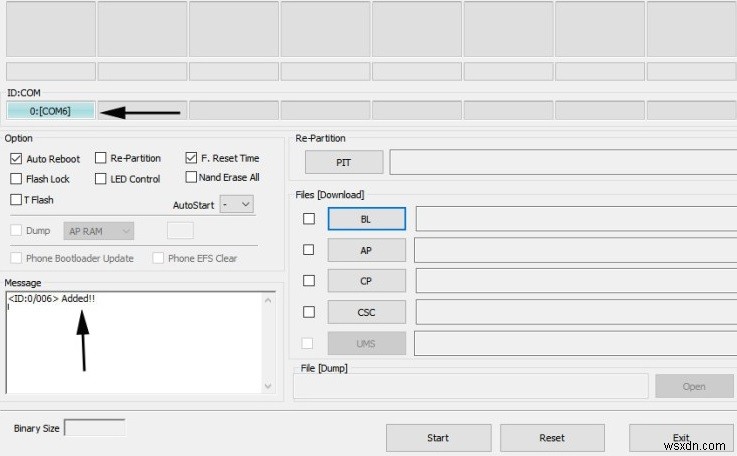Screen dimensions: 737x456
Task: Check the T Flash option
Action: [16, 200]
